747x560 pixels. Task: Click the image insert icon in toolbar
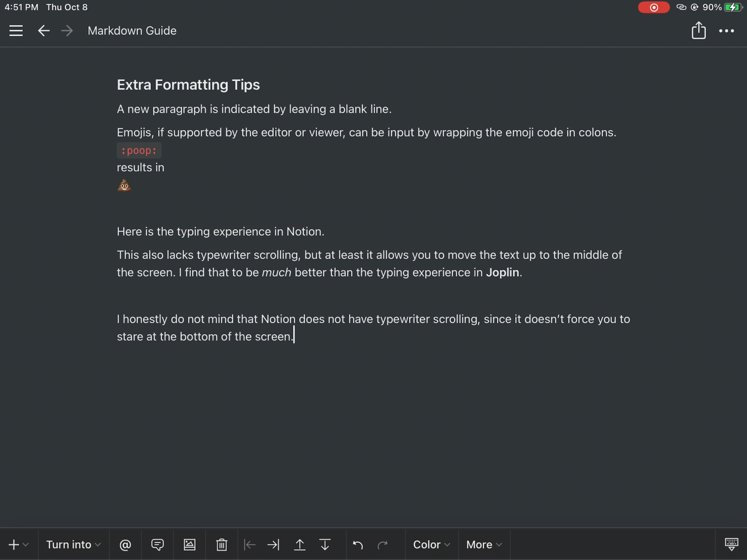coord(189,544)
